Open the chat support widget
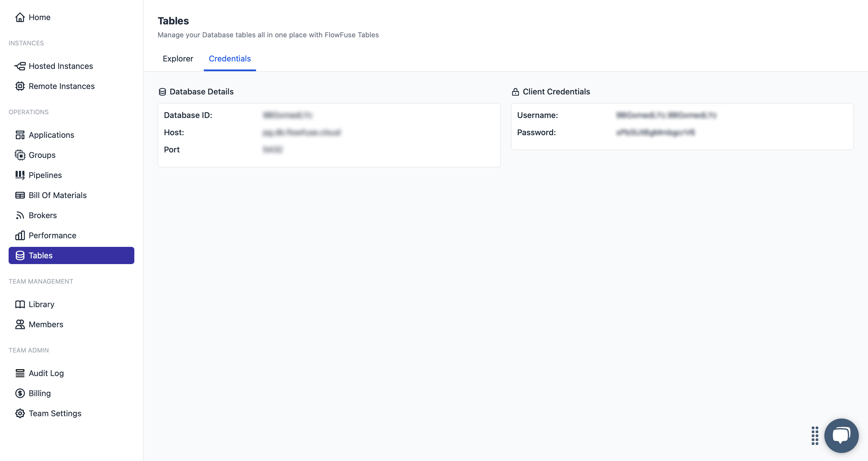 (x=841, y=435)
